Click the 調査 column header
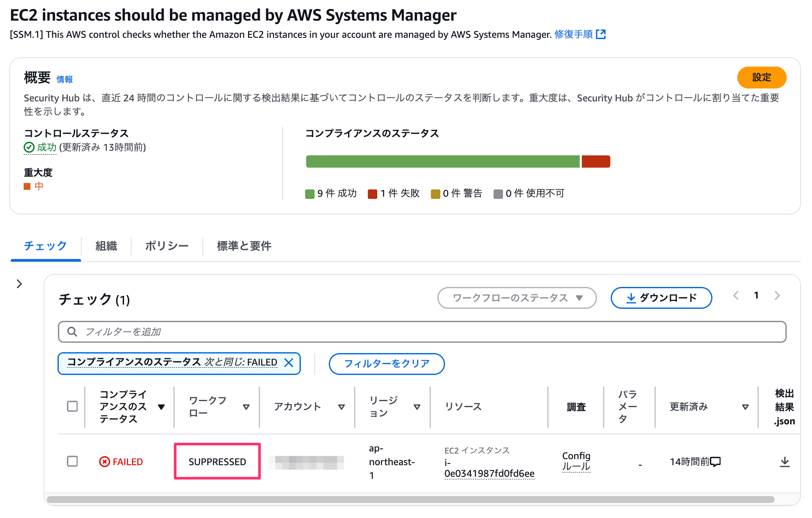The width and height of the screenshot is (812, 518). point(576,407)
